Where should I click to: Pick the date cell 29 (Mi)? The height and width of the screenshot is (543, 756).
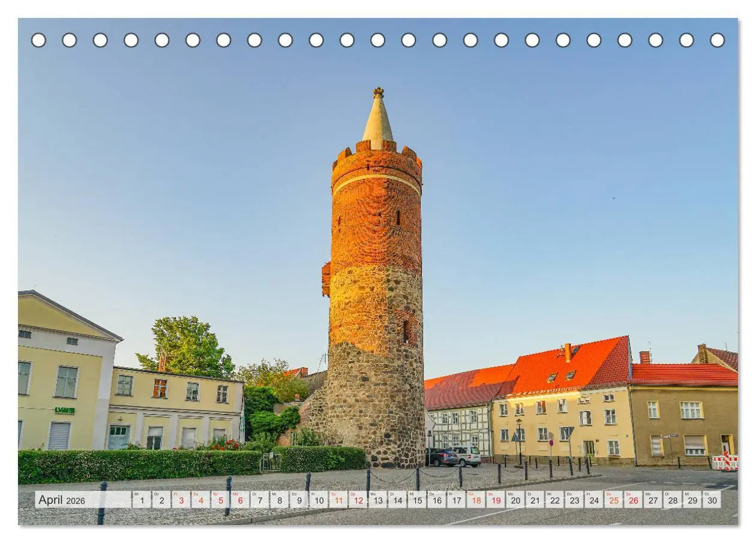[x=692, y=500]
